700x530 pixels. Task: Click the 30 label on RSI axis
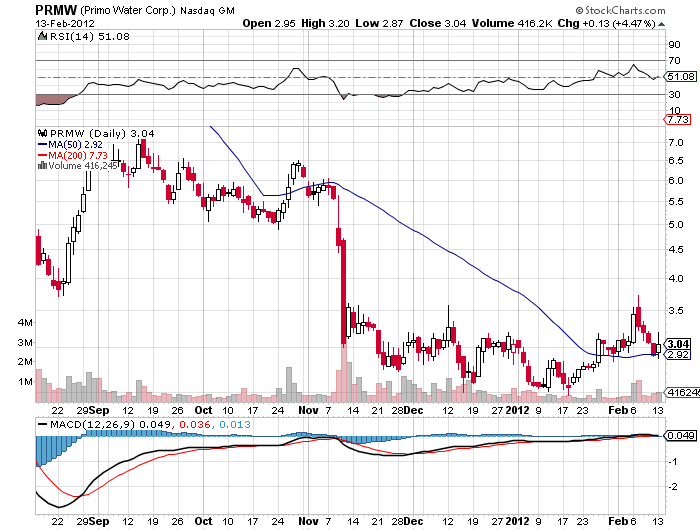pos(674,94)
